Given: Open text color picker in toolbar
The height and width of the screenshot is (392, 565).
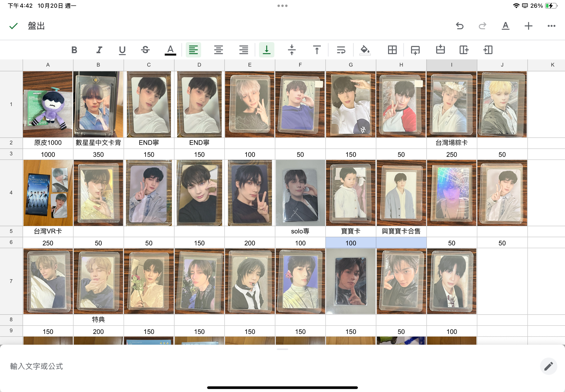Looking at the screenshot, I should pyautogui.click(x=170, y=50).
